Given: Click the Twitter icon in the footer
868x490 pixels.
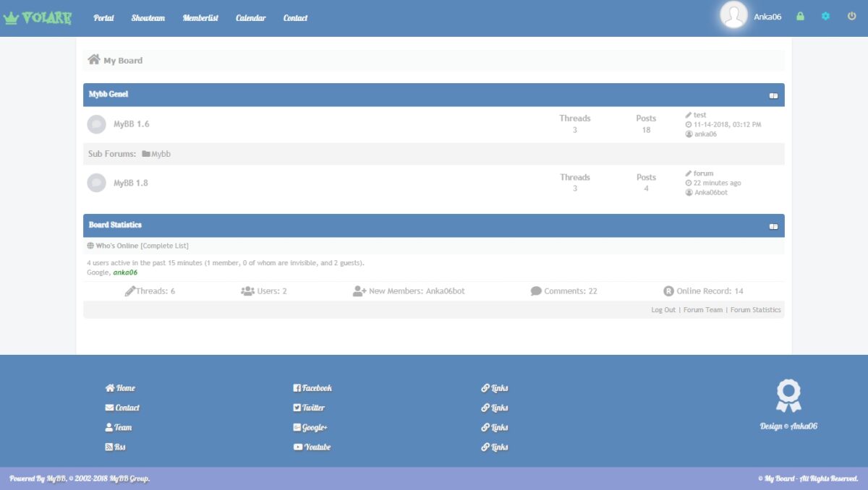Looking at the screenshot, I should (x=297, y=407).
